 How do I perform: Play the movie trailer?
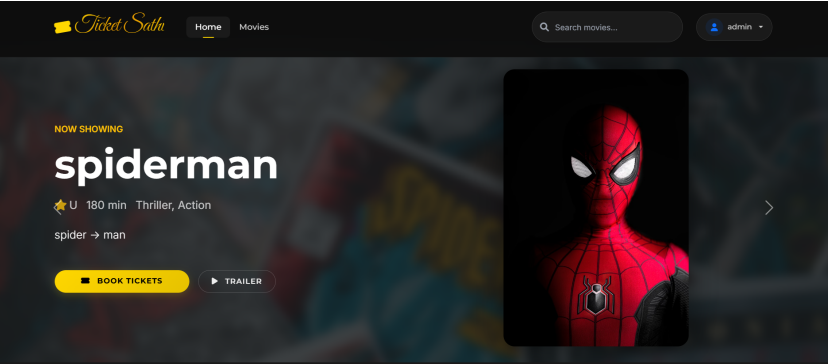pyautogui.click(x=237, y=281)
